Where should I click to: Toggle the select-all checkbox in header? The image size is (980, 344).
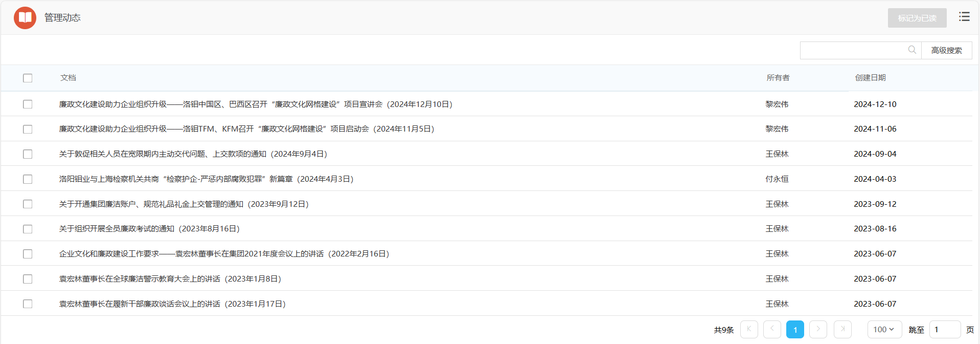coord(28,78)
